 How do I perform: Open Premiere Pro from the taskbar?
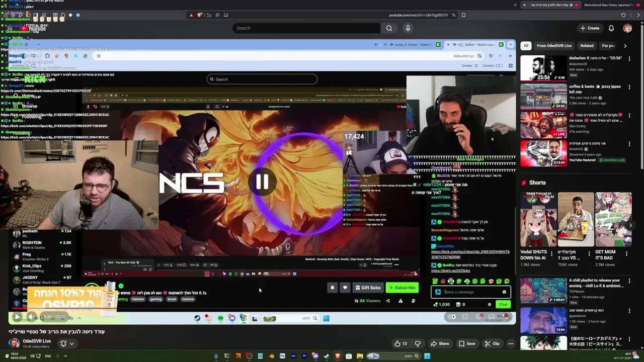coord(304,356)
